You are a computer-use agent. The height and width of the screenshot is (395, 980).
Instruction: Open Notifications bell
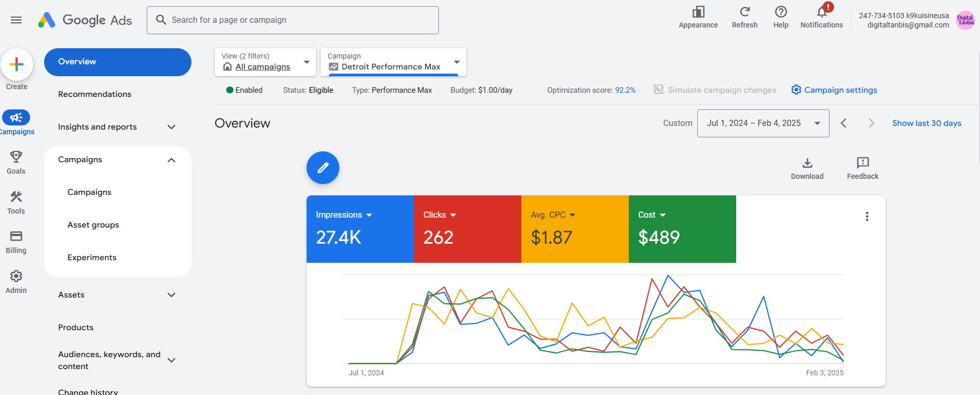click(x=821, y=12)
